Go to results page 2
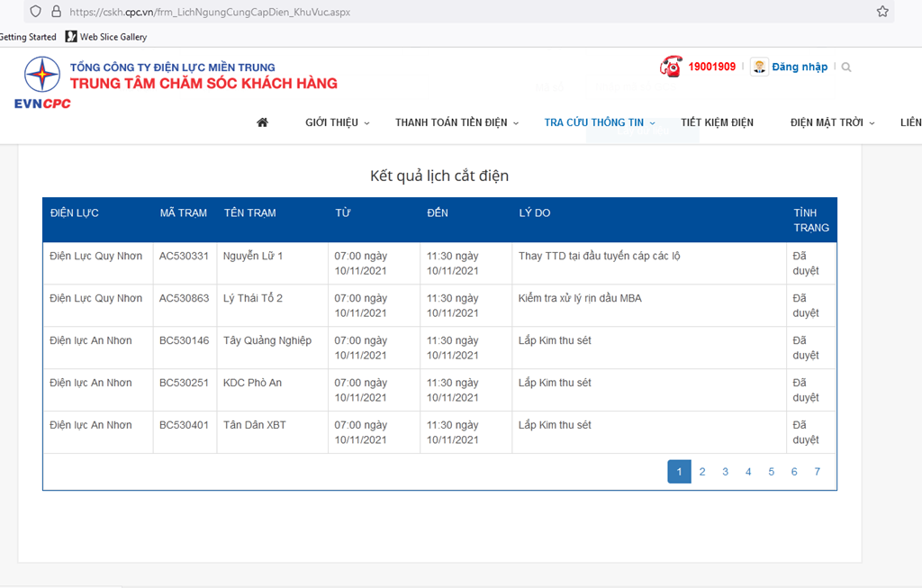This screenshot has width=922, height=588. (702, 472)
